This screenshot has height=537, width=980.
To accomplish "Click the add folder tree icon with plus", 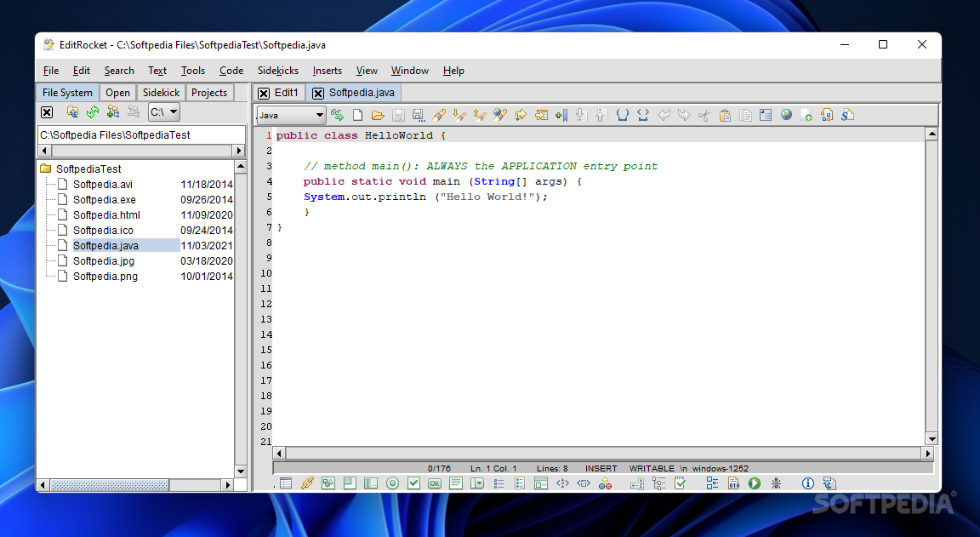I will click(113, 111).
